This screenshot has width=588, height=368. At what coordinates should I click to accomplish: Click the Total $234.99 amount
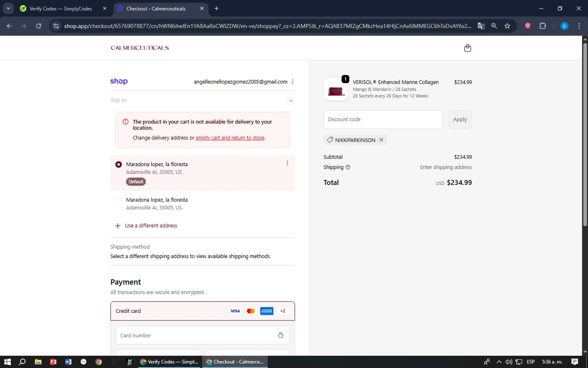coord(459,182)
